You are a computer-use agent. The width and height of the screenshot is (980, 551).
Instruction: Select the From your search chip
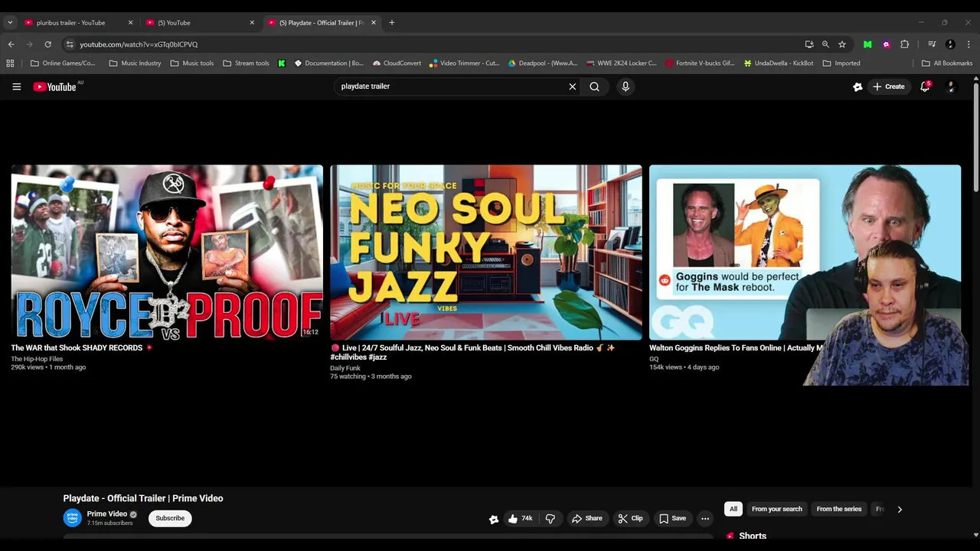pyautogui.click(x=777, y=509)
